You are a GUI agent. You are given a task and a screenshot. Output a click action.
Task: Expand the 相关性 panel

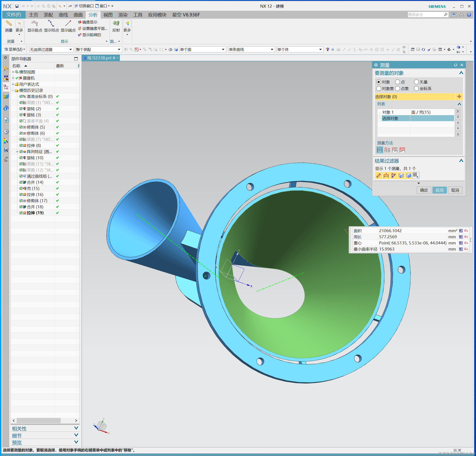[x=76, y=428]
